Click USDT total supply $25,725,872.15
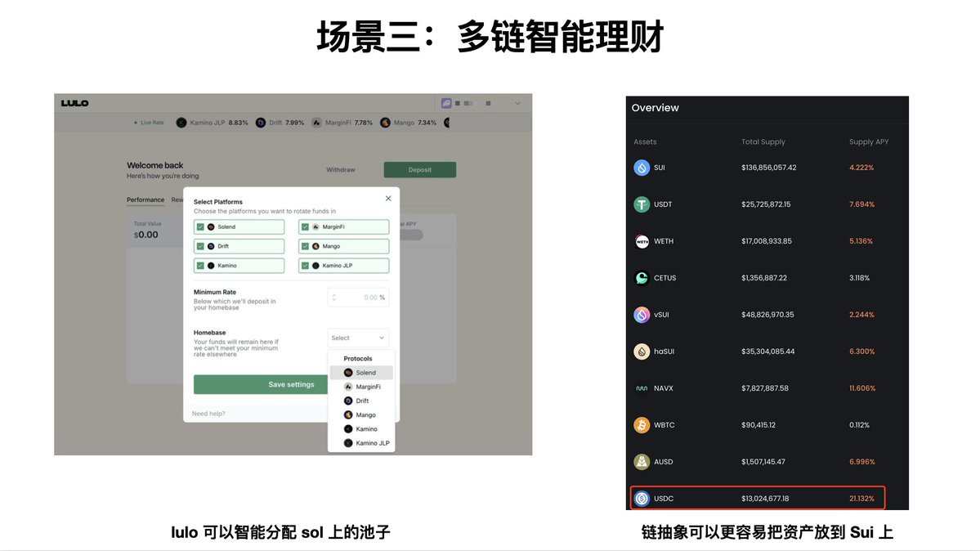Screen dimensions: 980x551 (x=766, y=204)
